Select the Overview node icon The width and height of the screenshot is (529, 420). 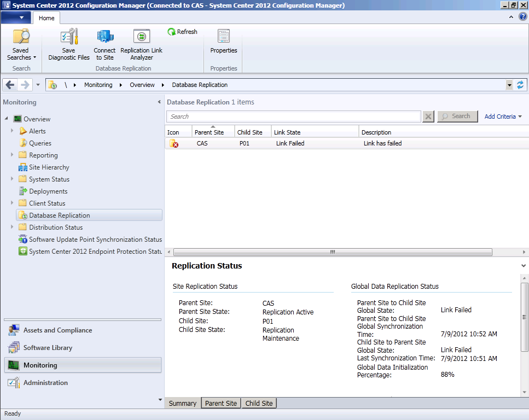point(18,119)
